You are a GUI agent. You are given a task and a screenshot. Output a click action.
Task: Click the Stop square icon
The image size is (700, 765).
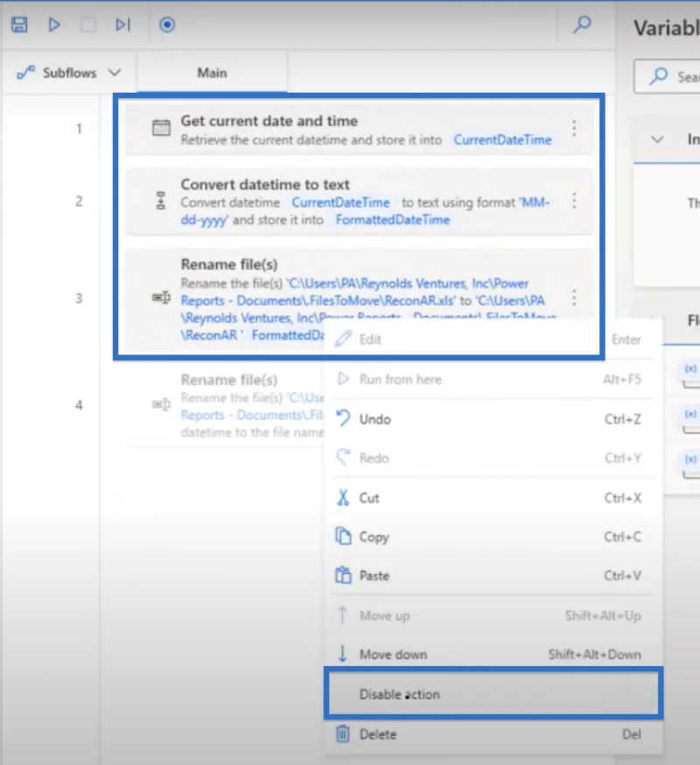point(88,25)
